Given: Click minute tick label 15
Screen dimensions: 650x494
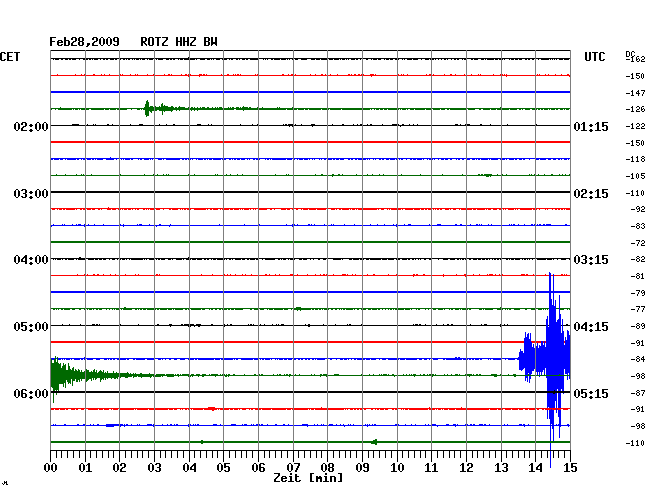Looking at the screenshot, I should (x=570, y=468).
